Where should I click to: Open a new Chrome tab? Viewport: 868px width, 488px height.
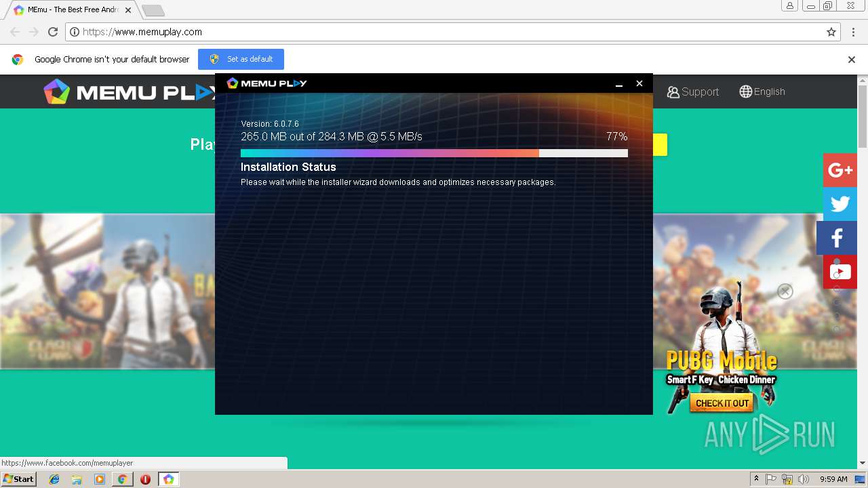153,10
